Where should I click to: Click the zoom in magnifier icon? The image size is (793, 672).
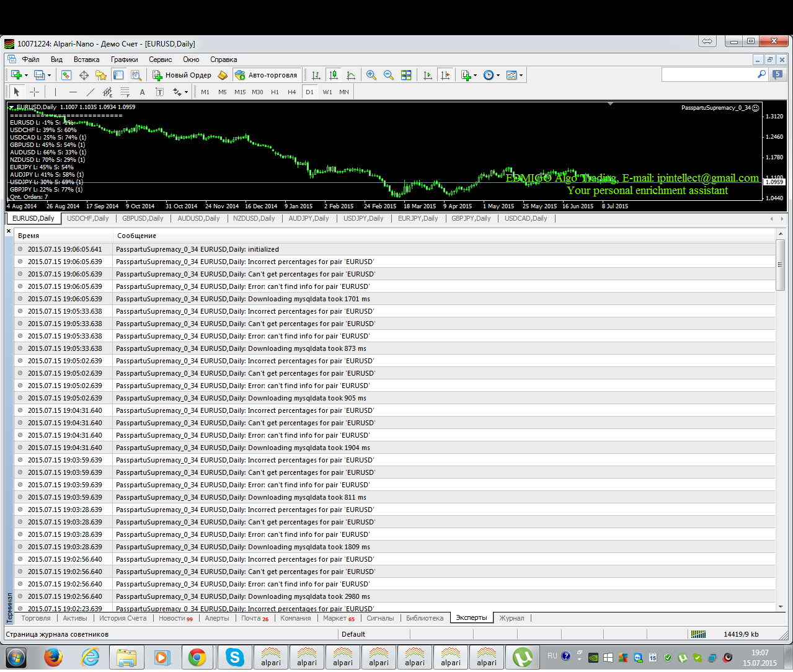371,75
